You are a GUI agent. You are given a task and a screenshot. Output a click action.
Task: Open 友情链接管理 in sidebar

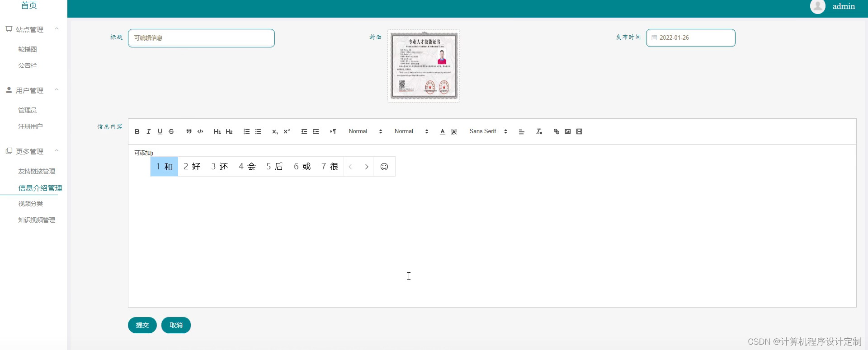click(37, 171)
